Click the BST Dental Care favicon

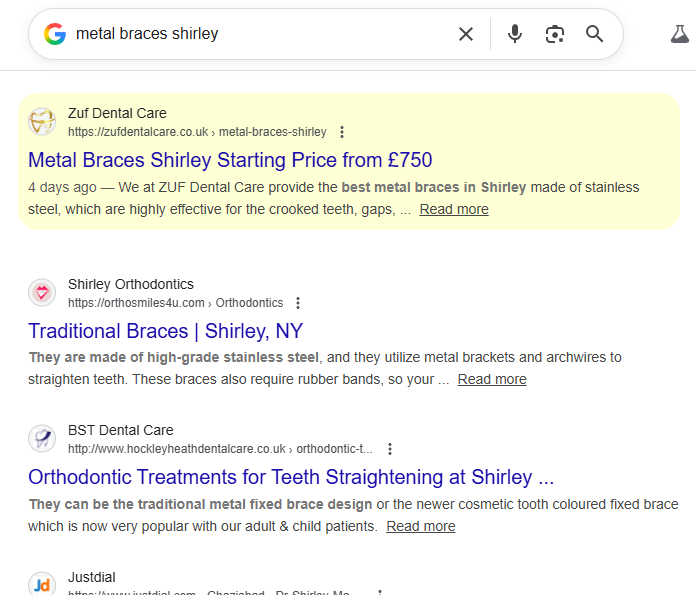pos(42,439)
